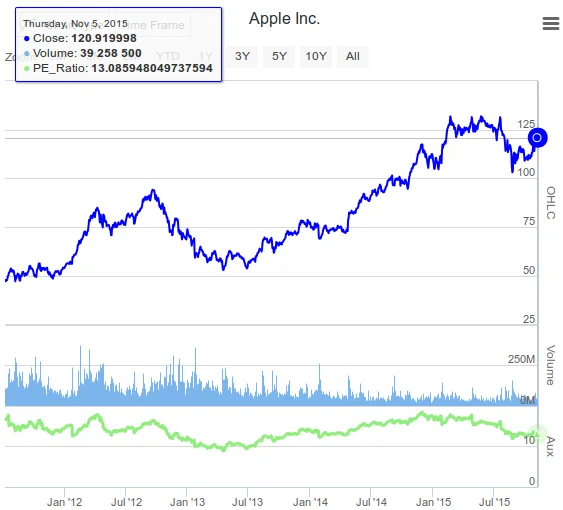Select the 5Y zoom range

coord(279,56)
